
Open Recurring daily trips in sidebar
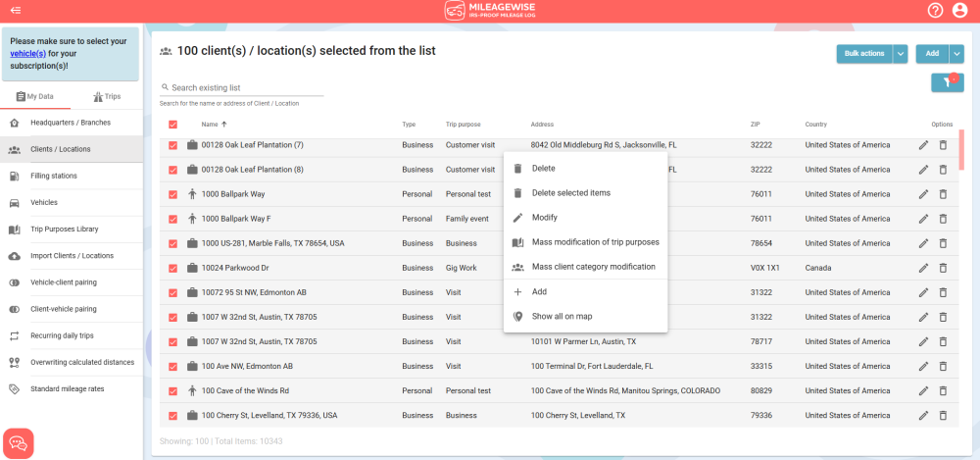click(72, 335)
